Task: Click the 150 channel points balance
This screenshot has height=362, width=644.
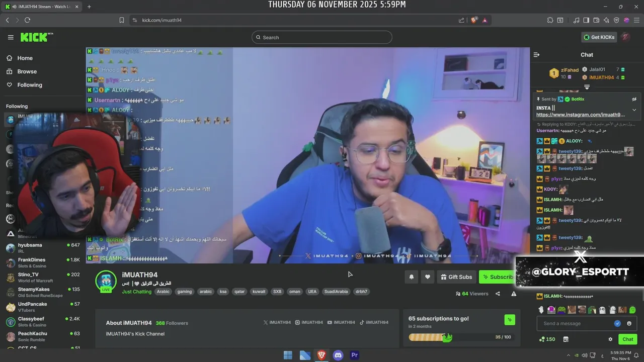Action: (x=547, y=339)
